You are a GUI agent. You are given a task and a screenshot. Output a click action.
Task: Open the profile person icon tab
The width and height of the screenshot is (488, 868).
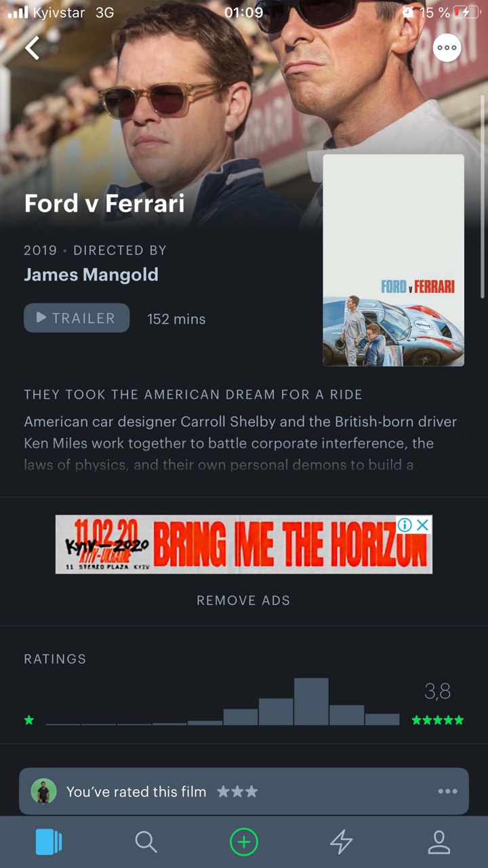click(439, 842)
